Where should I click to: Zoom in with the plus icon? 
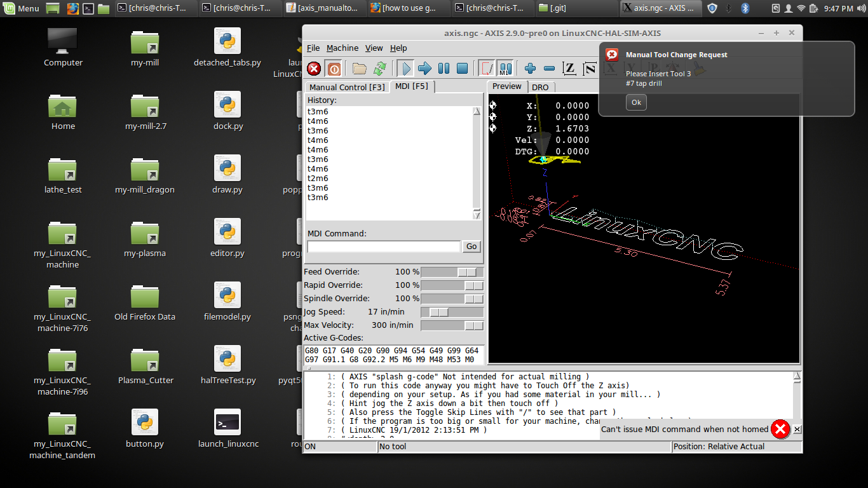(x=531, y=69)
